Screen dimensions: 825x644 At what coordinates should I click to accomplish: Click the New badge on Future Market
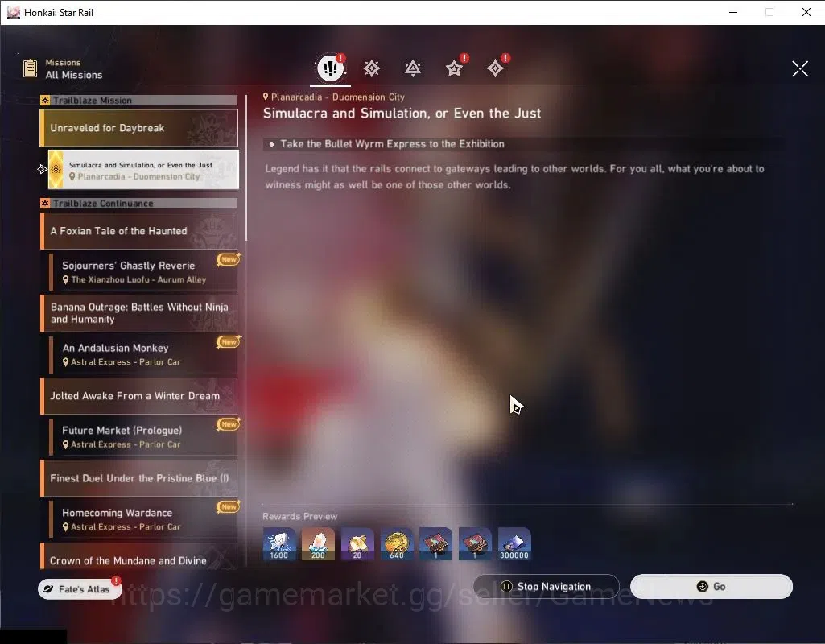[x=229, y=424]
